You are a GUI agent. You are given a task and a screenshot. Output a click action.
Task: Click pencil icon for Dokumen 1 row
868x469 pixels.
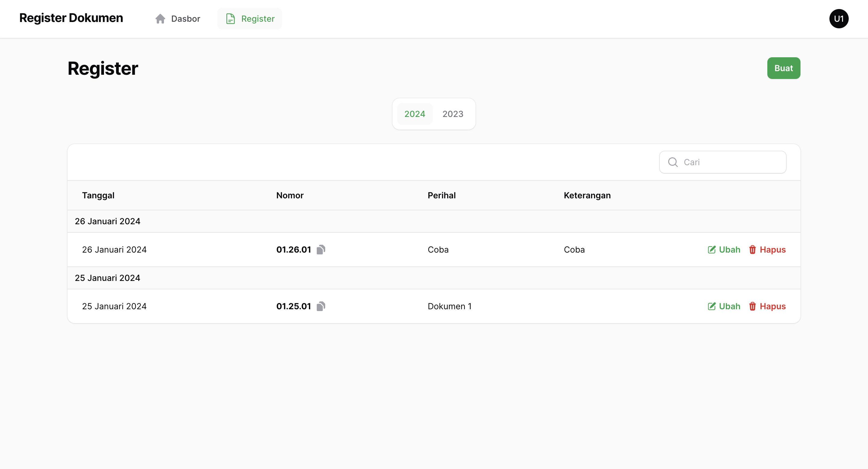[x=711, y=306]
